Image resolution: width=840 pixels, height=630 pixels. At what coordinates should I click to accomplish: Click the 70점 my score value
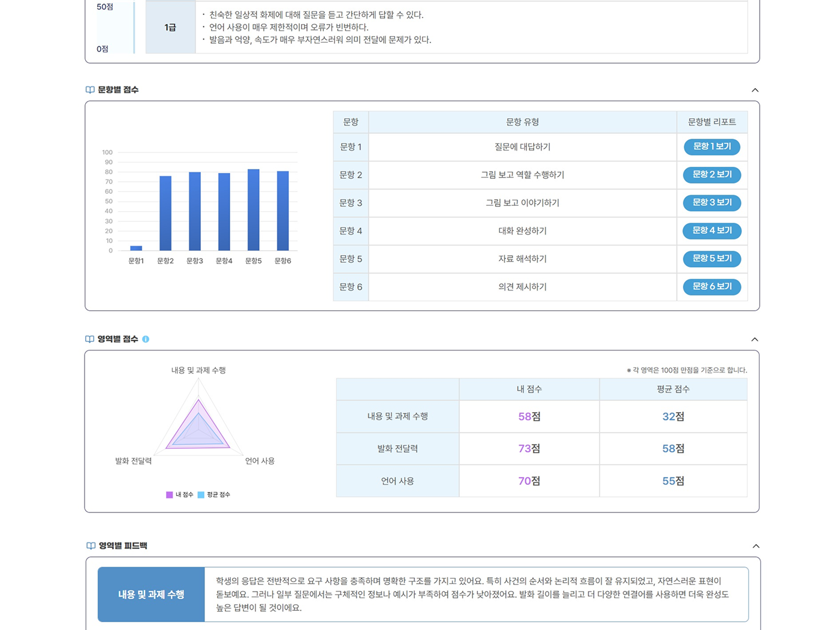tap(529, 481)
